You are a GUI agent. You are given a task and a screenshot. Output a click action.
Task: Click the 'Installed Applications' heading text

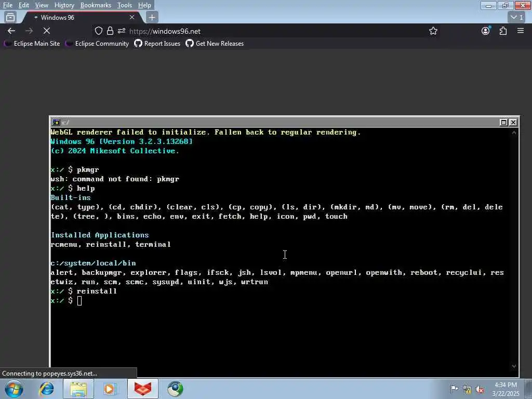[x=100, y=235]
